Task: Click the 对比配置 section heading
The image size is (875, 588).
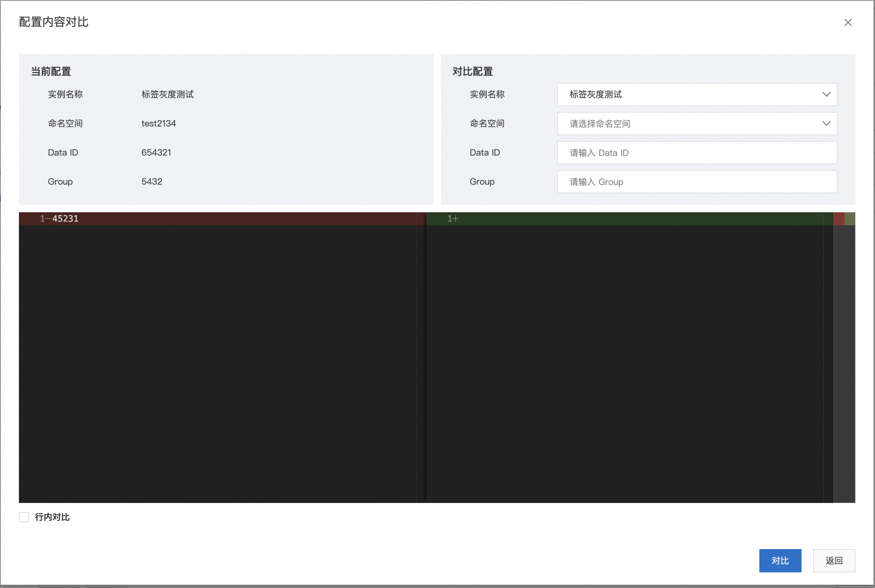Action: 472,71
